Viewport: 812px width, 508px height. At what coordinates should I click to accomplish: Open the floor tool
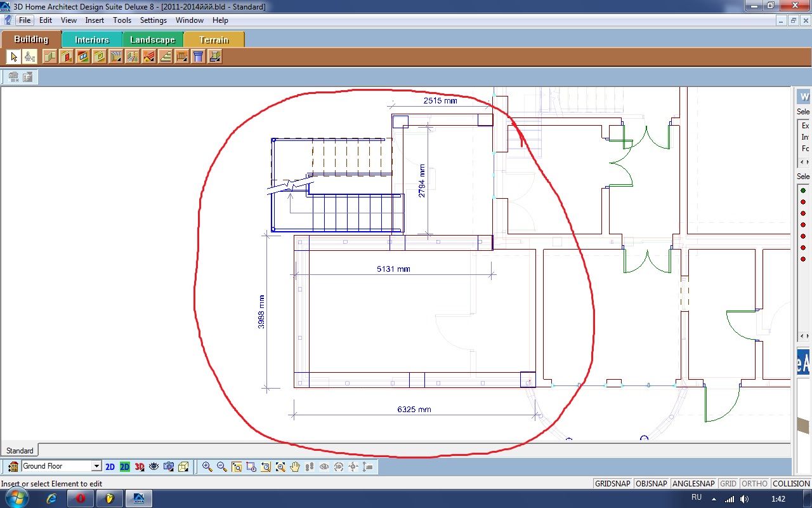(x=116, y=57)
